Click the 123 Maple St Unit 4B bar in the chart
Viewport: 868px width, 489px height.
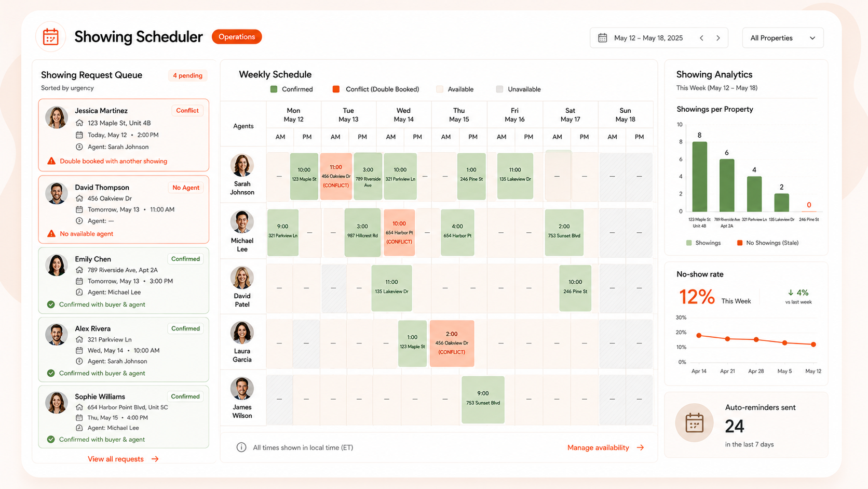click(700, 177)
